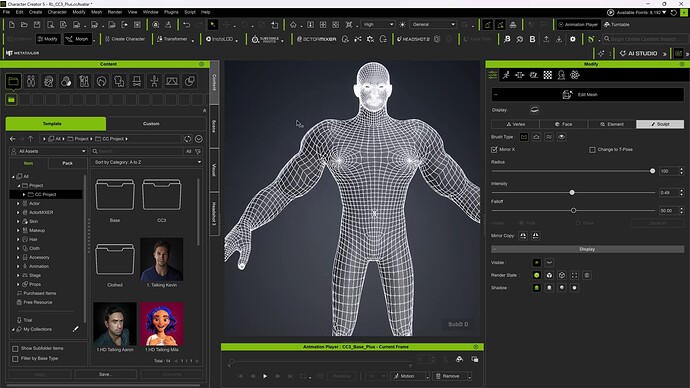Click the Home view icon
The width and height of the screenshot is (690, 388).
(x=293, y=25)
